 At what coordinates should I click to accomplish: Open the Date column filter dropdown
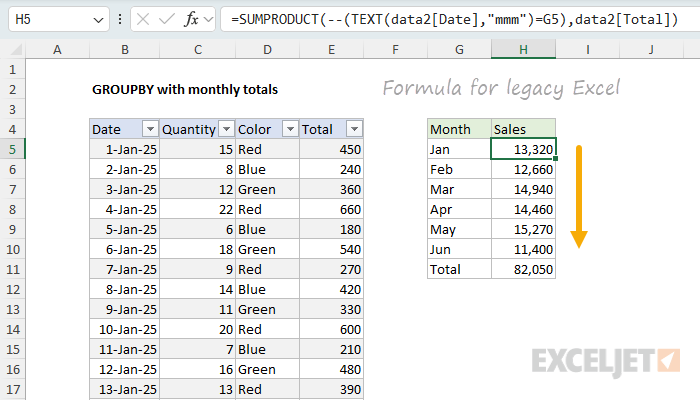click(150, 129)
